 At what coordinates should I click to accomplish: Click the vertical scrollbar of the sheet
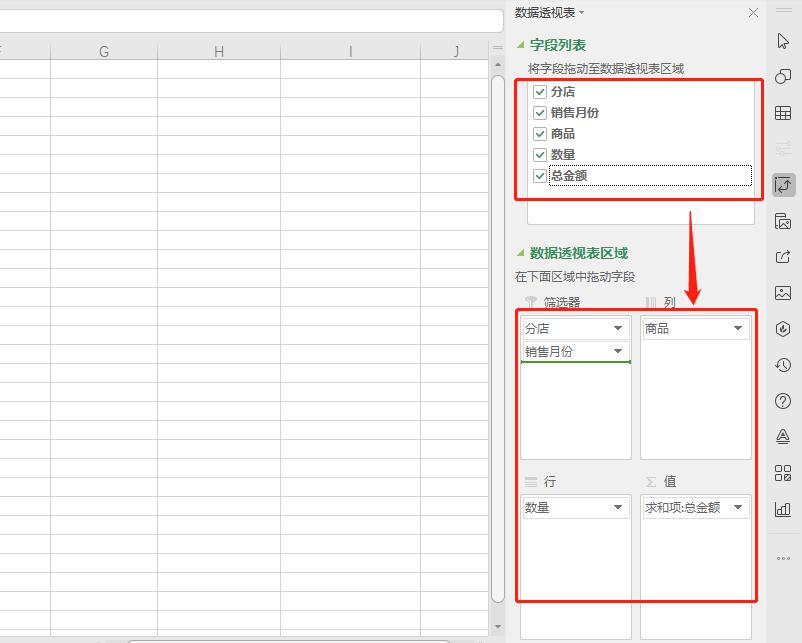497,300
